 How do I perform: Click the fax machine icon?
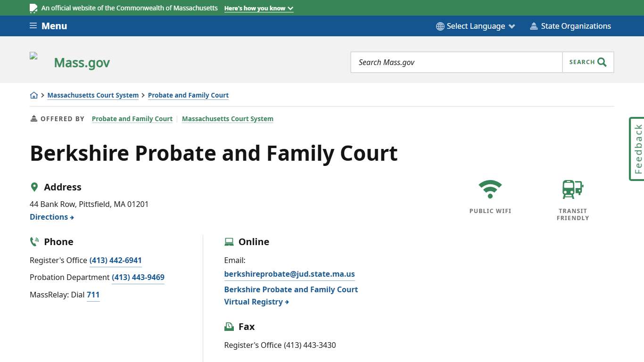pos(229,326)
